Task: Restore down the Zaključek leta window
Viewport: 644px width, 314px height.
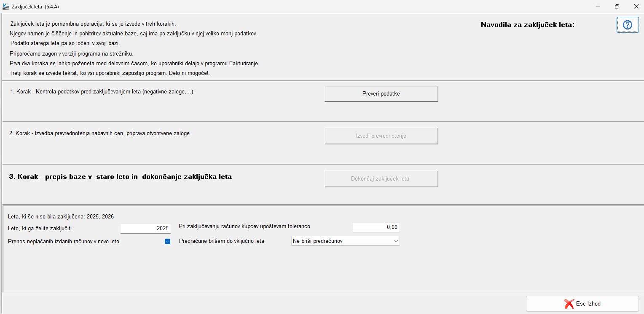Action: (x=617, y=6)
